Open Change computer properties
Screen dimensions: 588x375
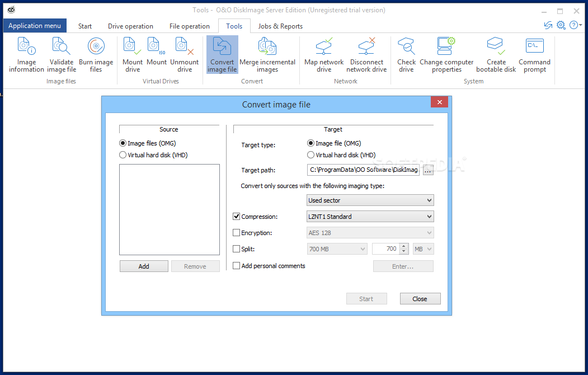(446, 55)
